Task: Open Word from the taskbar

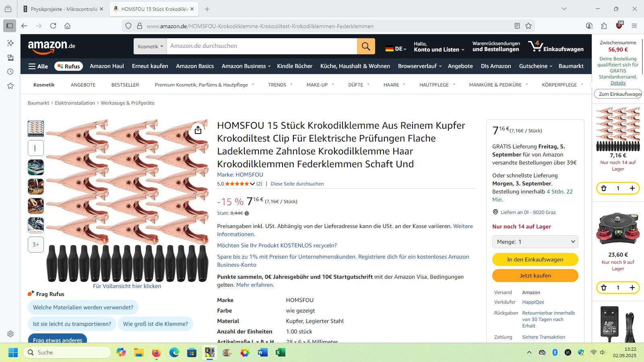Action: point(262,353)
